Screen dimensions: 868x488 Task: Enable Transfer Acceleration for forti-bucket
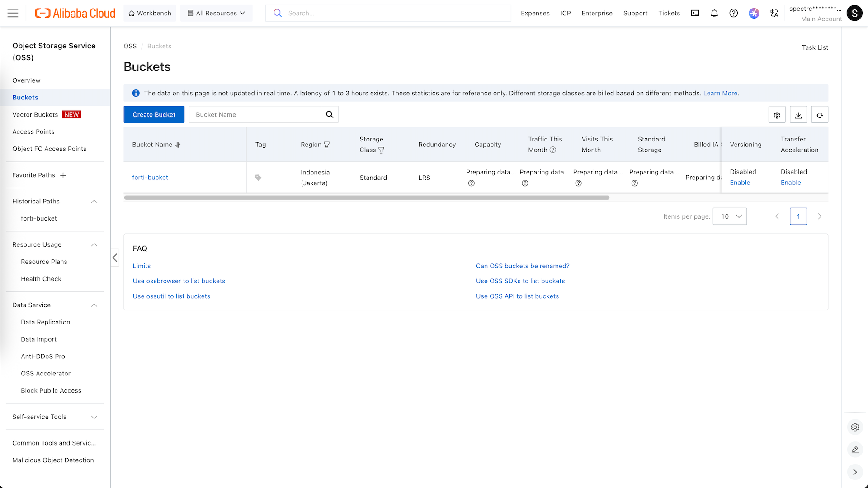(790, 183)
